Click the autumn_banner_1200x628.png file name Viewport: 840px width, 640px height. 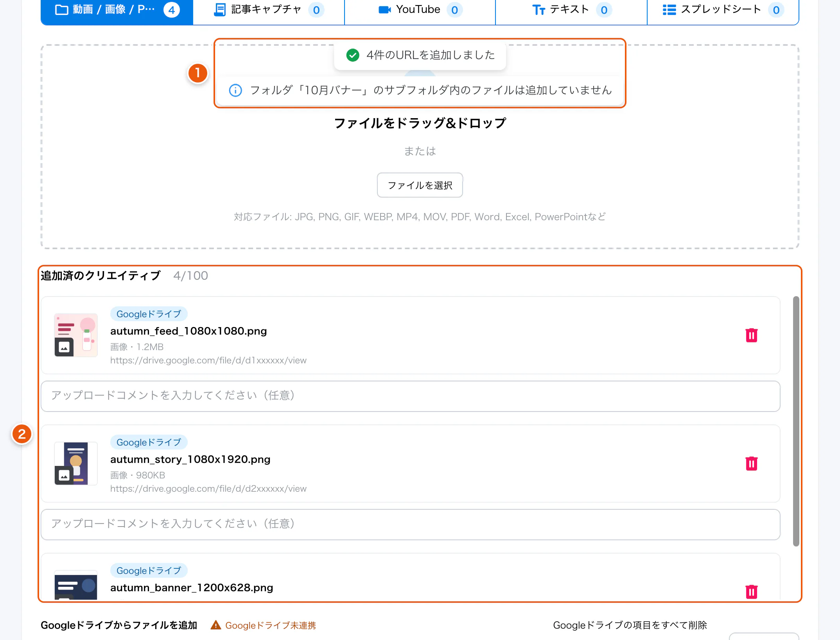(x=192, y=588)
